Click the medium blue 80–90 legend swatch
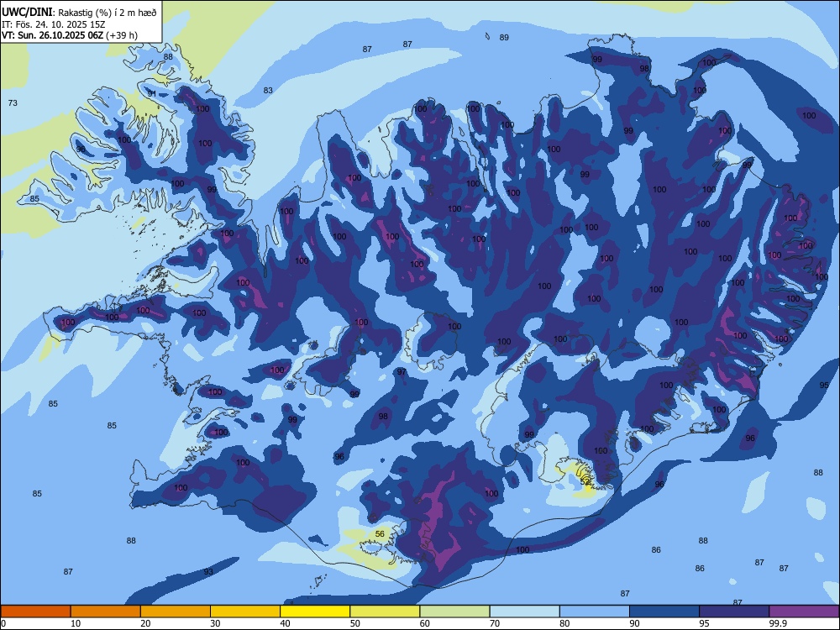 pos(595,612)
